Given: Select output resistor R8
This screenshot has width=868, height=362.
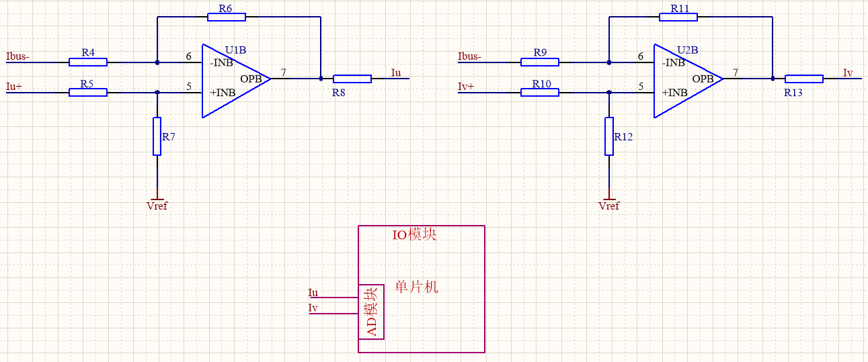Looking at the screenshot, I should 352,79.
